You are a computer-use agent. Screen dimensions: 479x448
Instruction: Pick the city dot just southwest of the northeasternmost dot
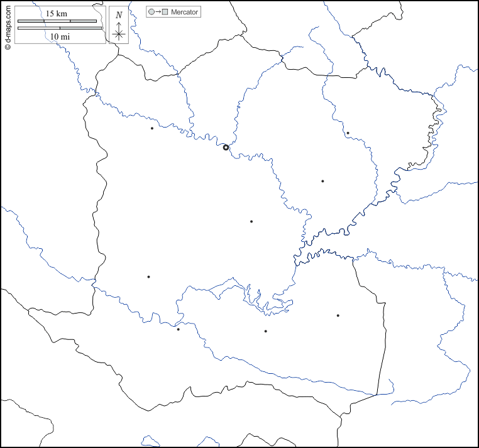pyautogui.click(x=322, y=181)
